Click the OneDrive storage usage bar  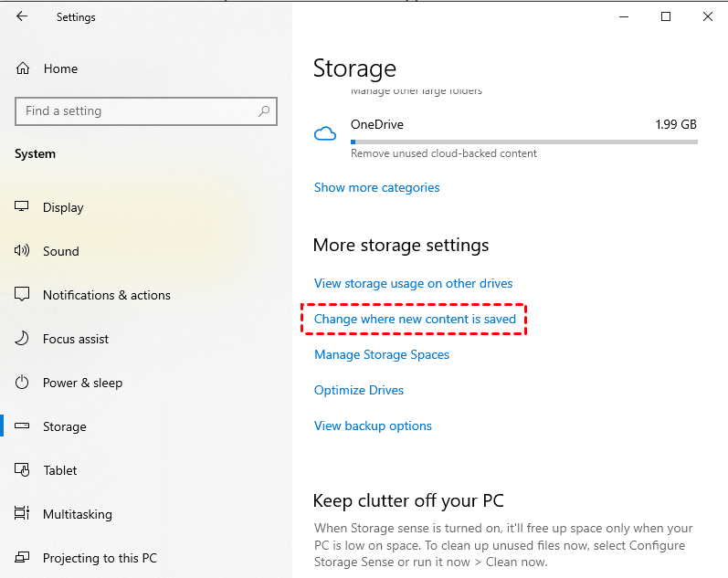(x=523, y=142)
